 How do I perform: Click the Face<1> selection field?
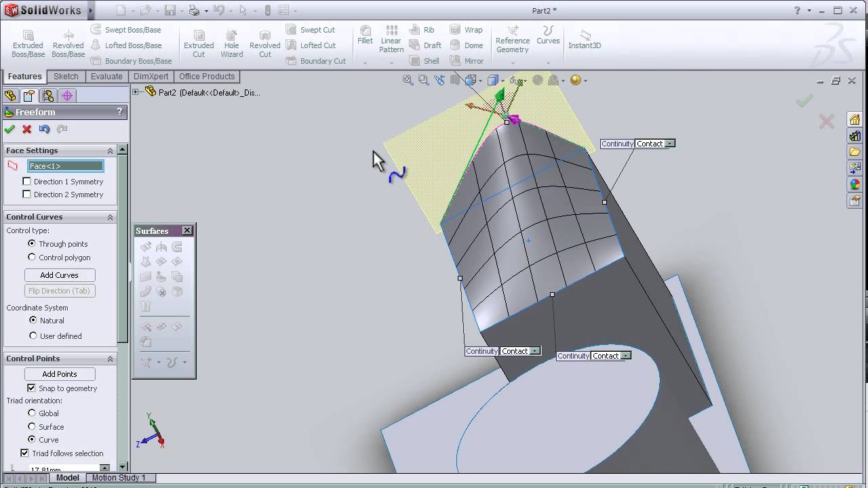tap(66, 166)
